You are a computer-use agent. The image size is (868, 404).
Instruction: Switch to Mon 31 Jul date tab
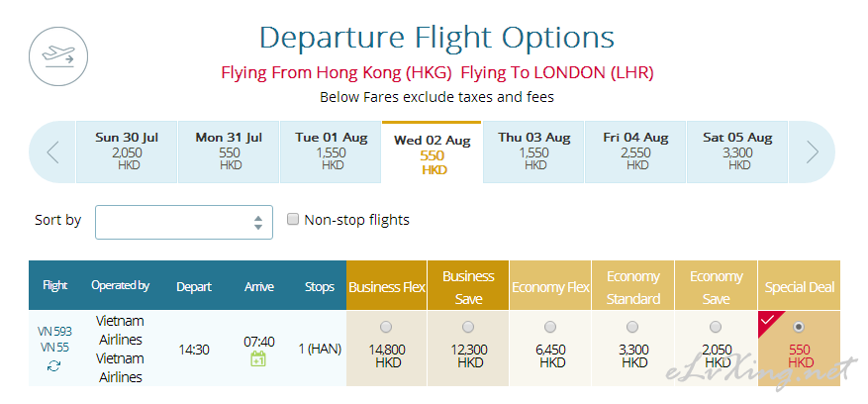click(x=229, y=151)
